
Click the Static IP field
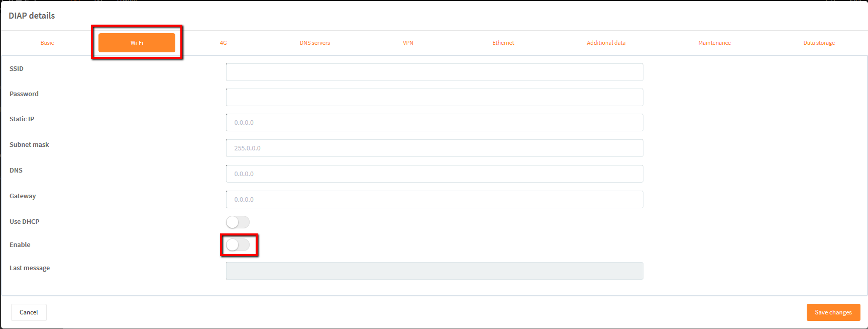coord(435,122)
